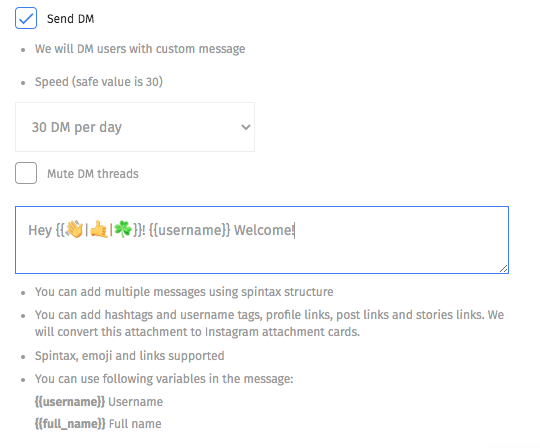
Task: Click the chevron arrow of speed dropdown
Action: (246, 127)
